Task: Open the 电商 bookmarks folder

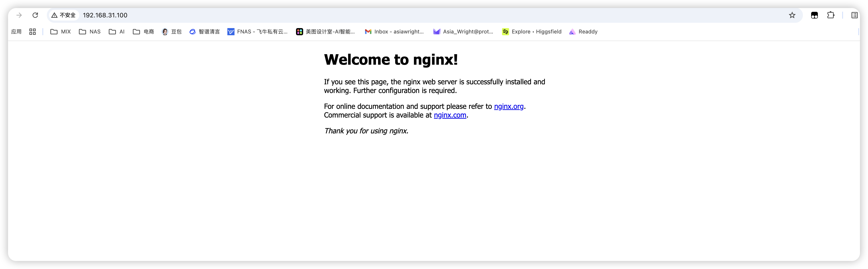Action: tap(144, 32)
